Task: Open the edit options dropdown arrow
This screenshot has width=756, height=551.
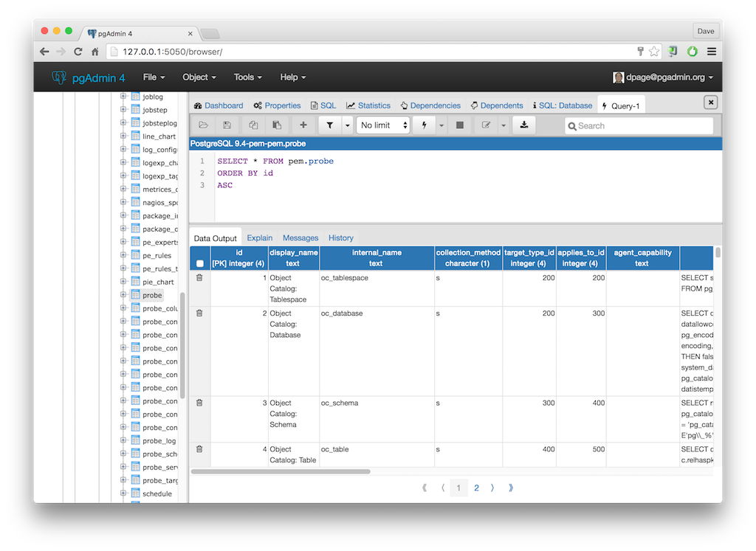Action: (x=504, y=125)
